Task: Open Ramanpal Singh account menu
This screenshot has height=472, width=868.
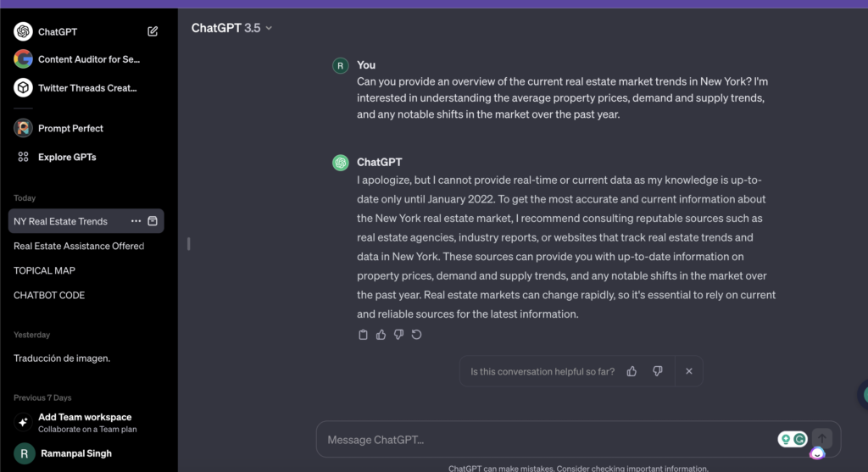Action: click(75, 453)
